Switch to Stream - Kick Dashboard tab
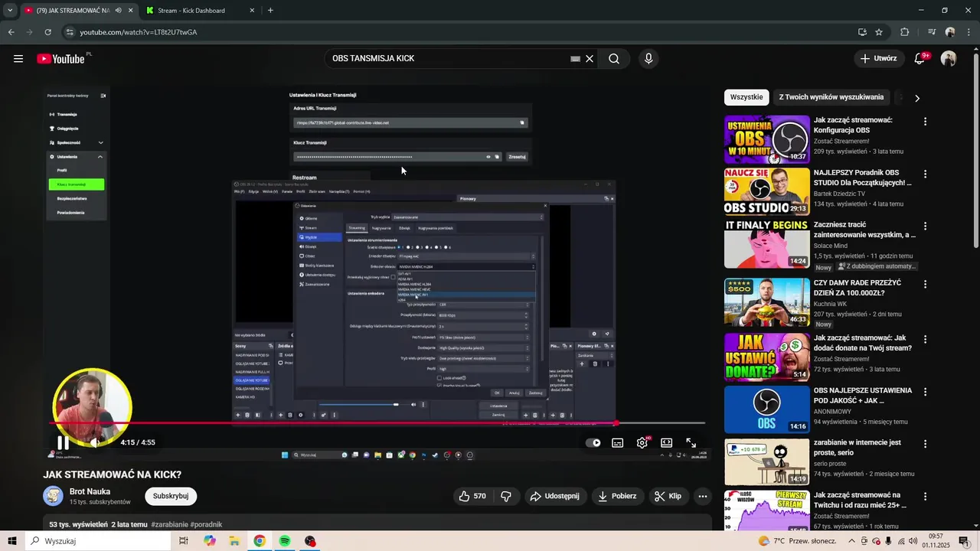This screenshot has width=980, height=551. click(x=200, y=11)
